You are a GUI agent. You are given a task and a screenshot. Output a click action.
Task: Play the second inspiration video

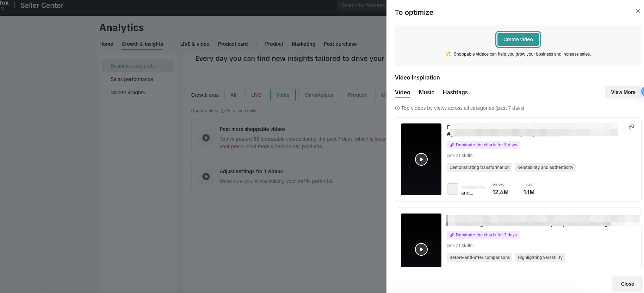pyautogui.click(x=421, y=249)
